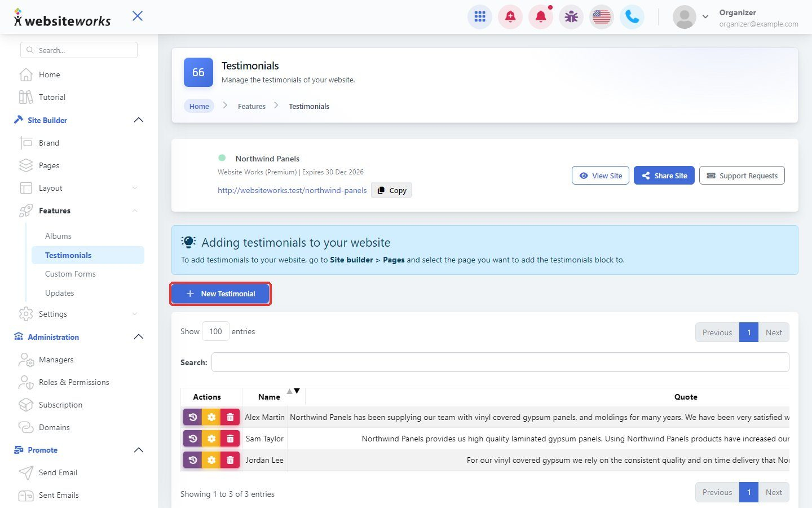Click the user avatar icon
Image resolution: width=812 pixels, height=508 pixels.
[685, 17]
